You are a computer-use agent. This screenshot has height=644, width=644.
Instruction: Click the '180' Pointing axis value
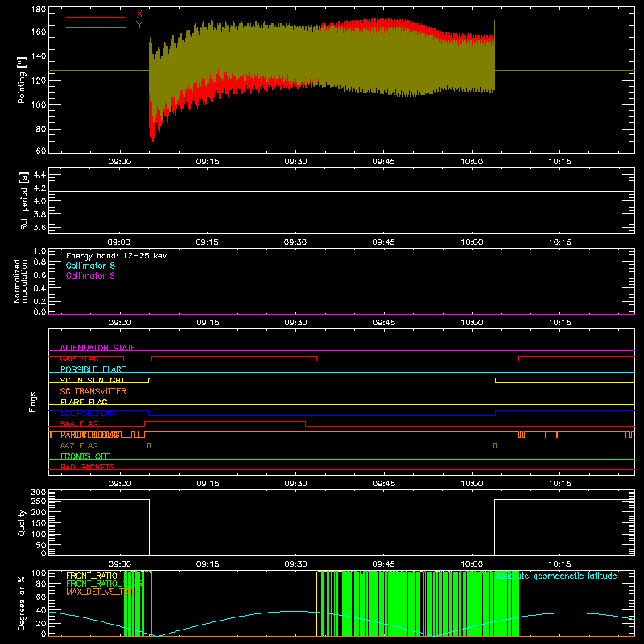pyautogui.click(x=39, y=10)
